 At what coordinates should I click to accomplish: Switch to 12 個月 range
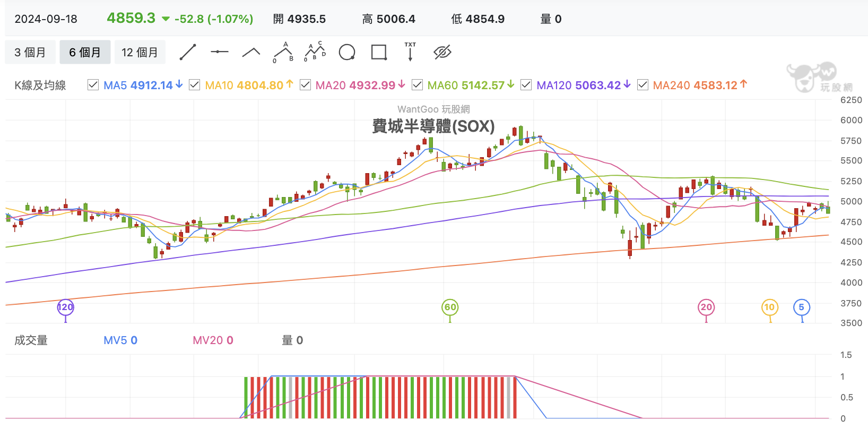[x=140, y=52]
